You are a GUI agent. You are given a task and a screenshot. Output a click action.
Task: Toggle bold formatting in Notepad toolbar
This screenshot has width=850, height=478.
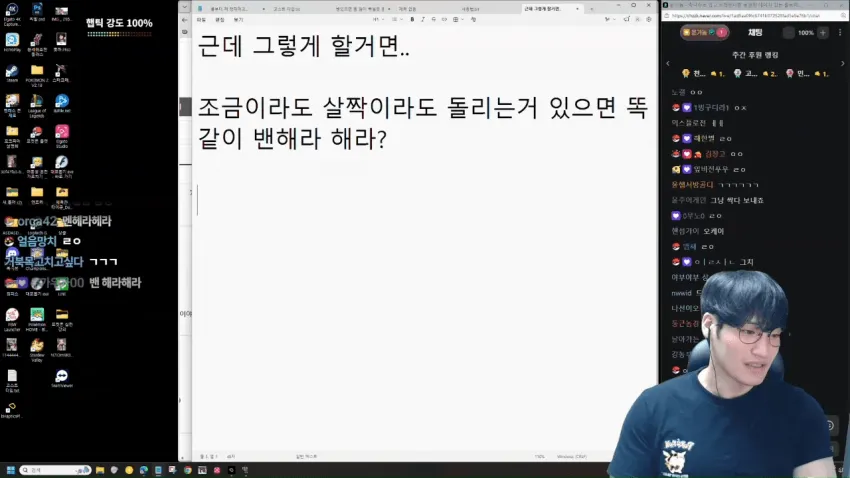[412, 20]
